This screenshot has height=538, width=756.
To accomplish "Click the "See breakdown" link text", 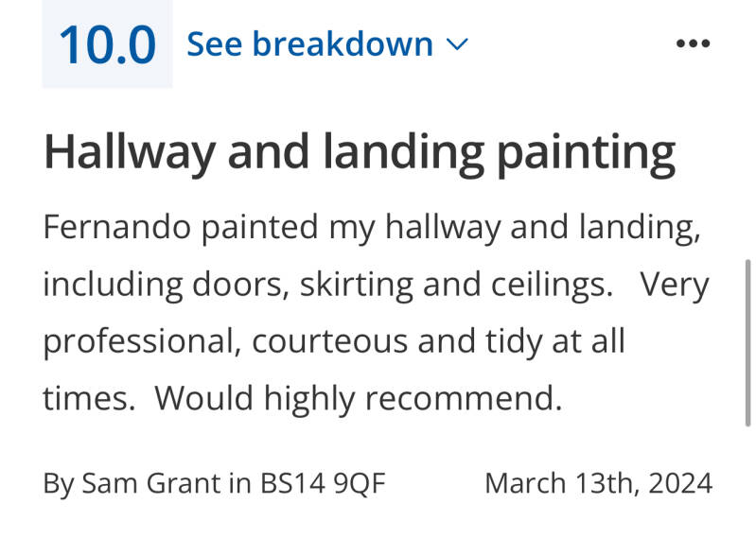I will 309,44.
